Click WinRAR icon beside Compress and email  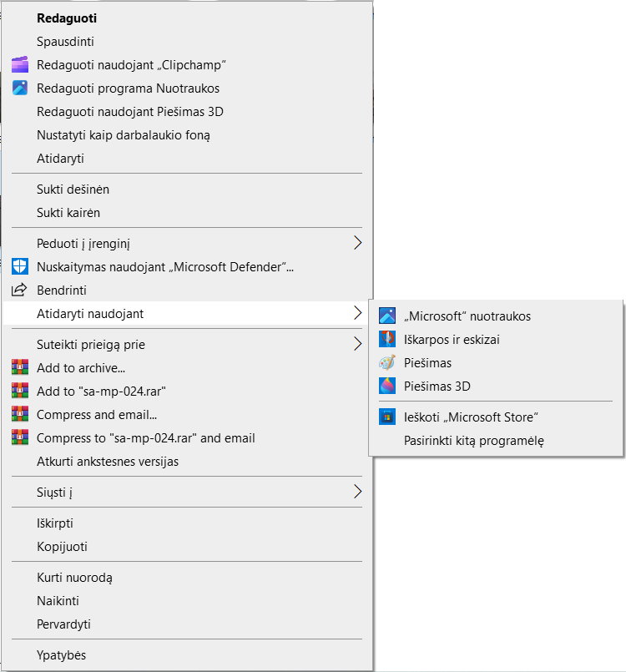(x=20, y=415)
